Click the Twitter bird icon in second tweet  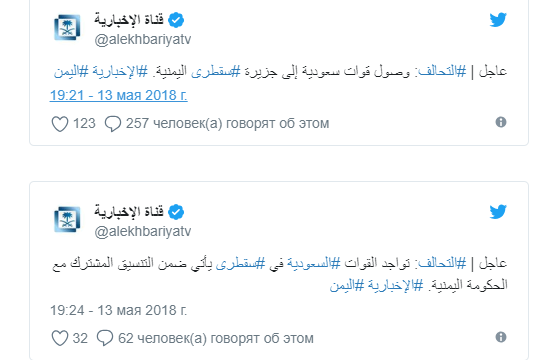pos(498,212)
